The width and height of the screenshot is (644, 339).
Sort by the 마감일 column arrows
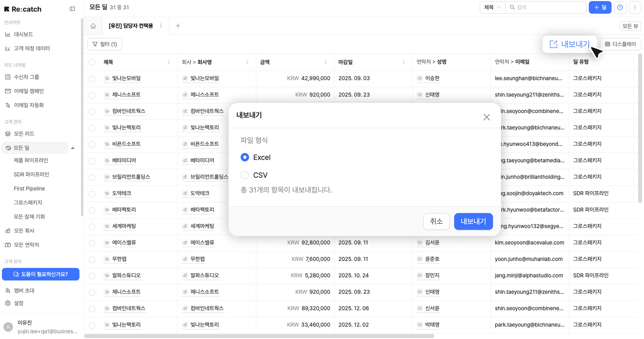pos(404,62)
